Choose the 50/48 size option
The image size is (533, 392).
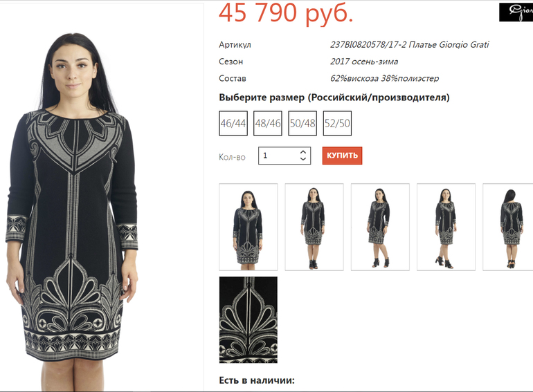302,123
